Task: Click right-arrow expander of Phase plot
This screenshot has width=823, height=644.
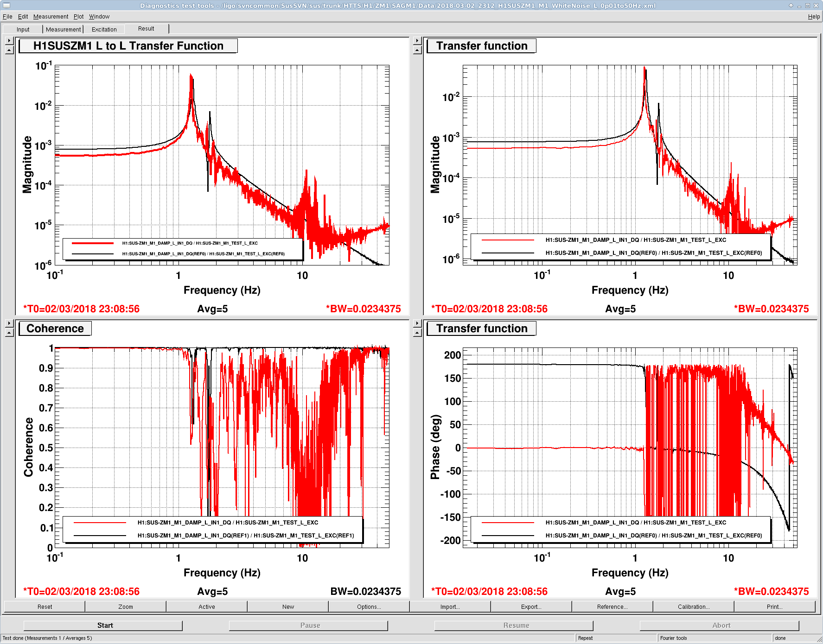Action: pyautogui.click(x=417, y=323)
